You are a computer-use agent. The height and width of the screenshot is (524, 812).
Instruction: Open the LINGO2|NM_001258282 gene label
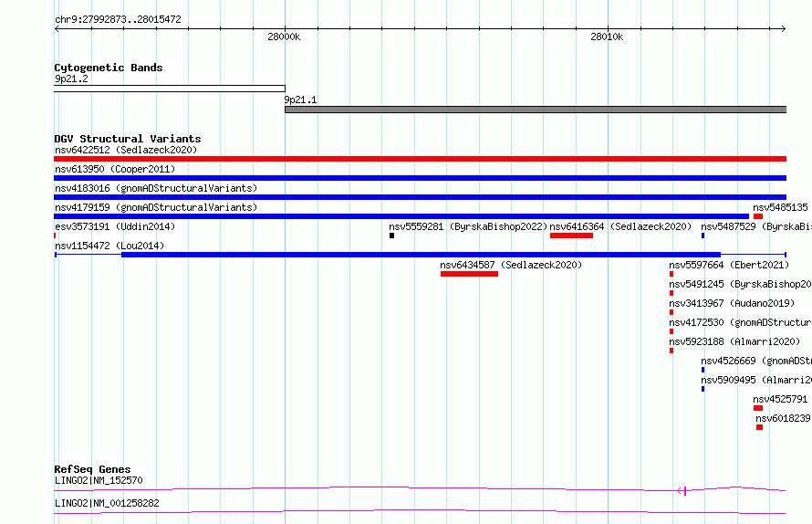pos(107,503)
